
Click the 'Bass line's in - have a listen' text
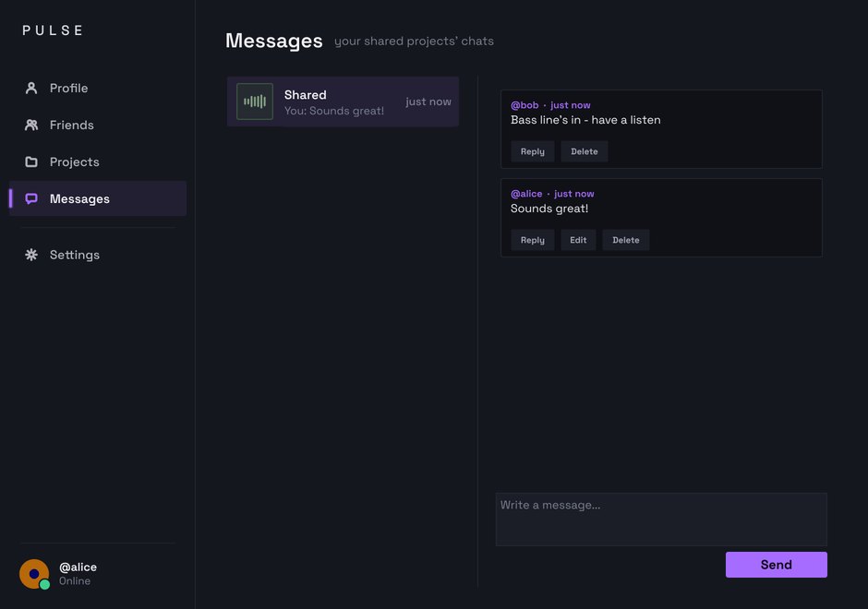pos(585,120)
